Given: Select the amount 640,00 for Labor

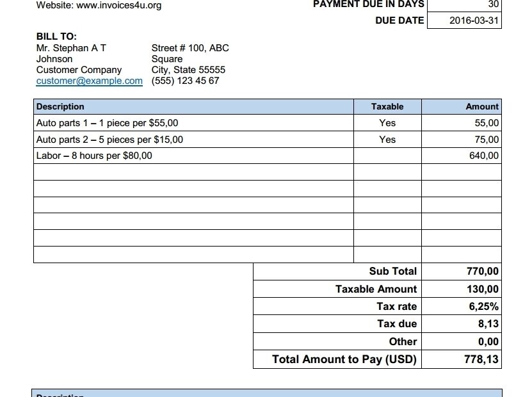Looking at the screenshot, I should point(485,156).
